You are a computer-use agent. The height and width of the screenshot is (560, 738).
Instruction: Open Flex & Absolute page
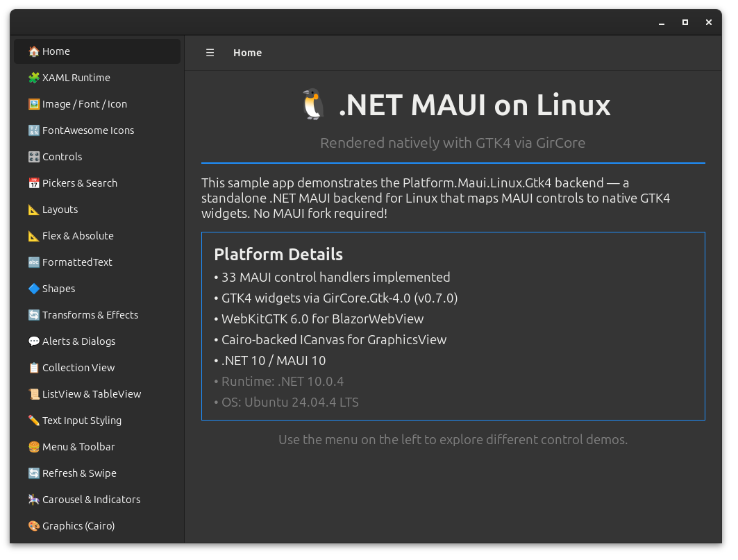point(78,236)
